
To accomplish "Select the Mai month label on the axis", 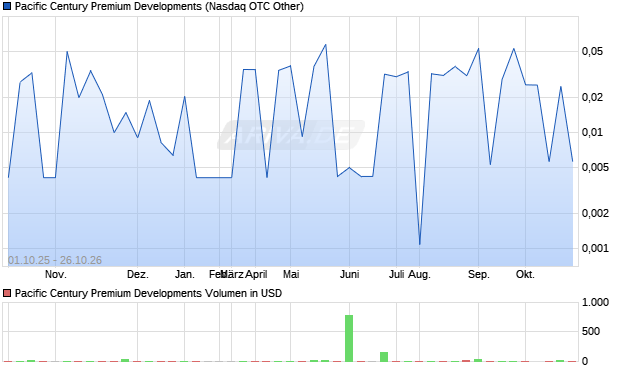I will pos(291,274).
